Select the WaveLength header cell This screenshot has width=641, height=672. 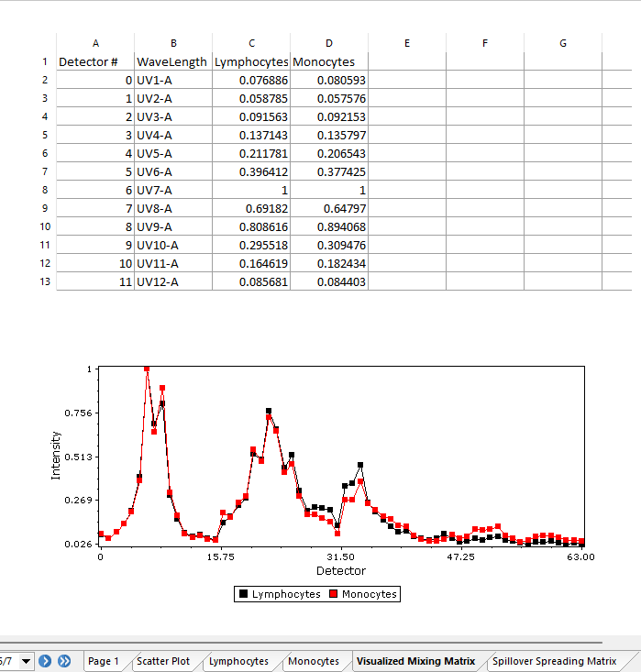[172, 61]
